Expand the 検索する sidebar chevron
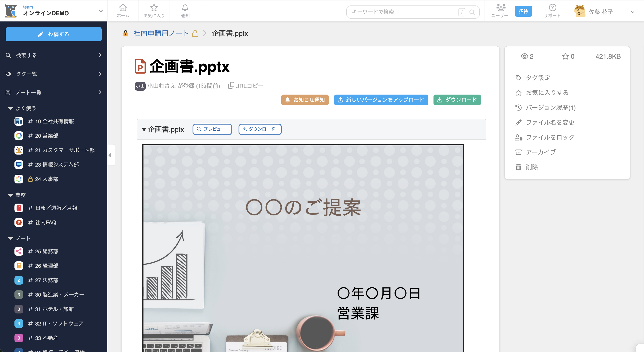Viewport: 644px width, 352px height. point(100,55)
